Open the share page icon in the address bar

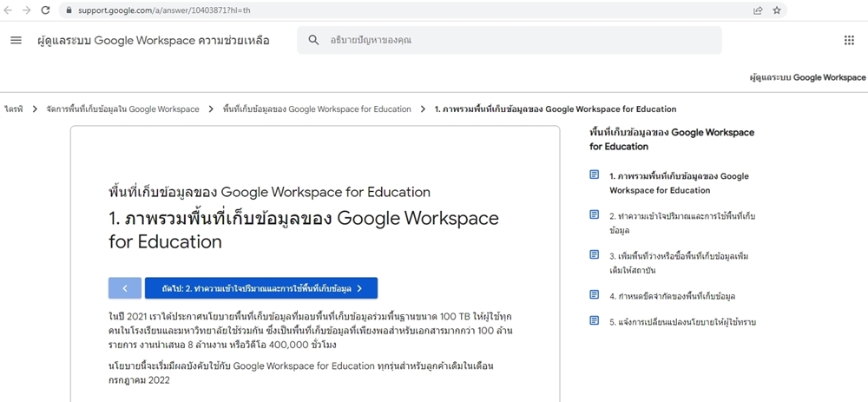pos(758,10)
